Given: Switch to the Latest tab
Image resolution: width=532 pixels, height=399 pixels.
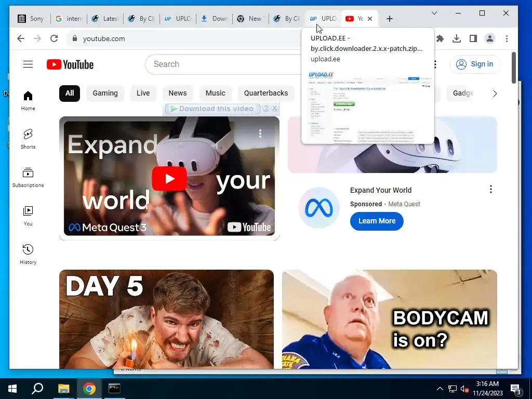Looking at the screenshot, I should 105,19.
